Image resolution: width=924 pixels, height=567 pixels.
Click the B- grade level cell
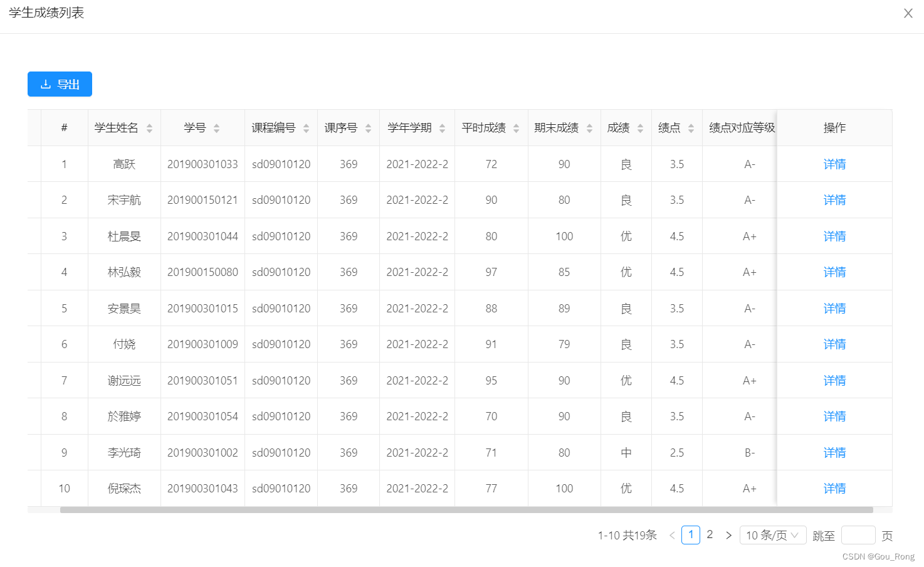coord(750,453)
